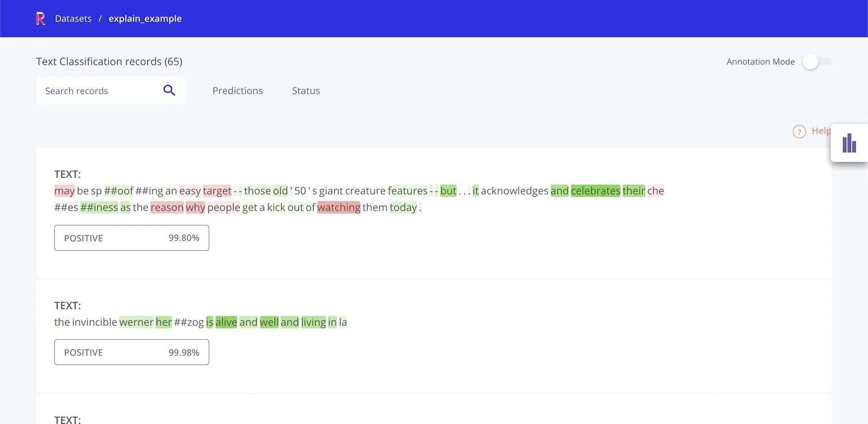This screenshot has height=424, width=868.
Task: Toggle Annotation Mode switch
Action: click(x=817, y=62)
